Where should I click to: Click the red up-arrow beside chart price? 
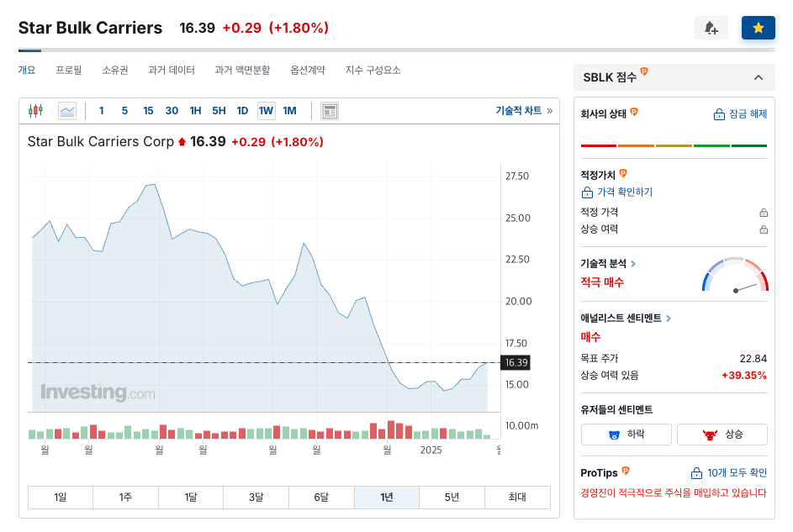click(x=182, y=142)
